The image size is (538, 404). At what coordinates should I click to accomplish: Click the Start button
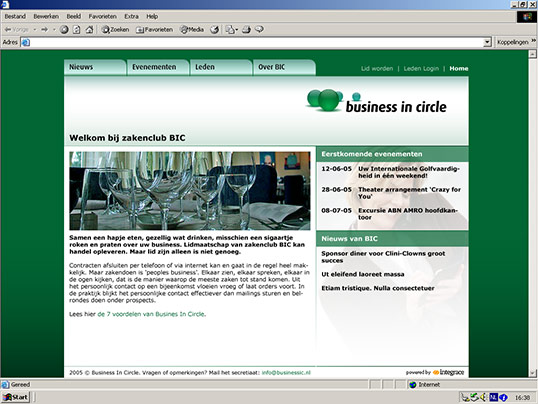[16, 397]
